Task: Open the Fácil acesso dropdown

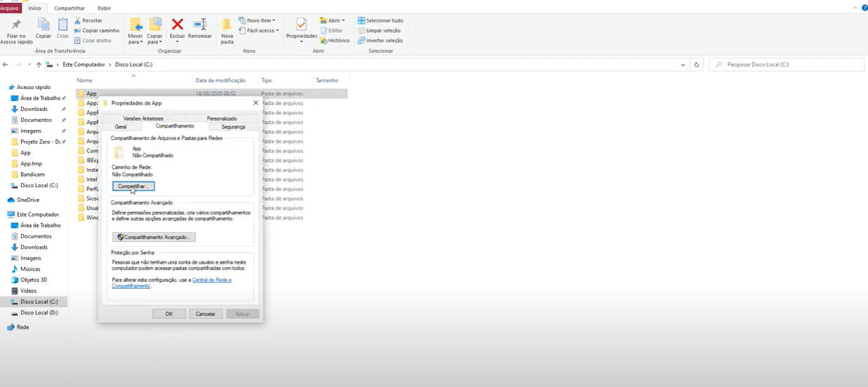Action: 259,31
